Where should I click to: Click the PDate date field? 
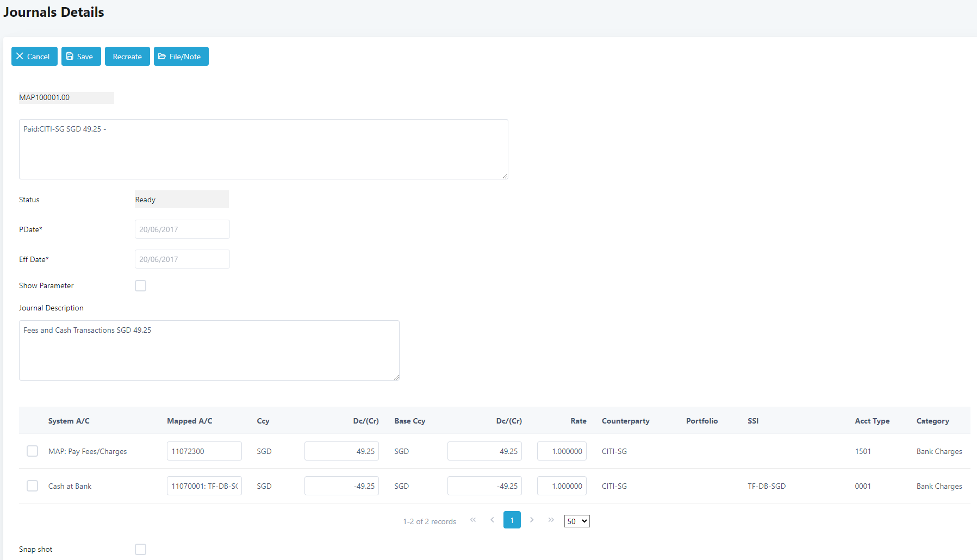pyautogui.click(x=182, y=229)
